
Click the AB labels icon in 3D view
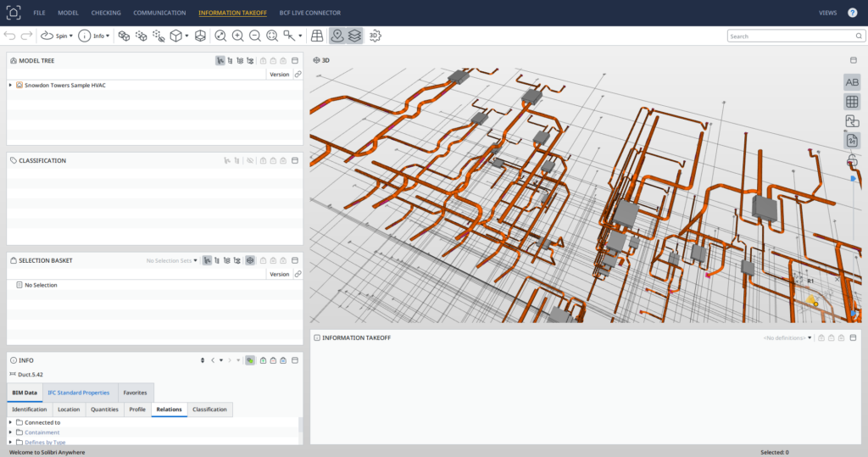[852, 82]
